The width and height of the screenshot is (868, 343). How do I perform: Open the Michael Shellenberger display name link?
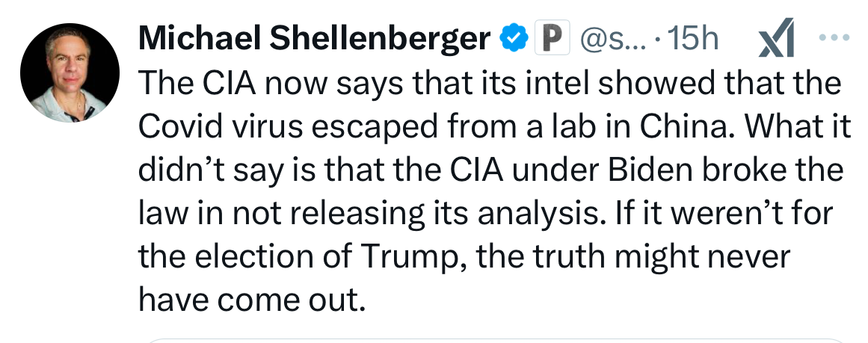pos(314,38)
